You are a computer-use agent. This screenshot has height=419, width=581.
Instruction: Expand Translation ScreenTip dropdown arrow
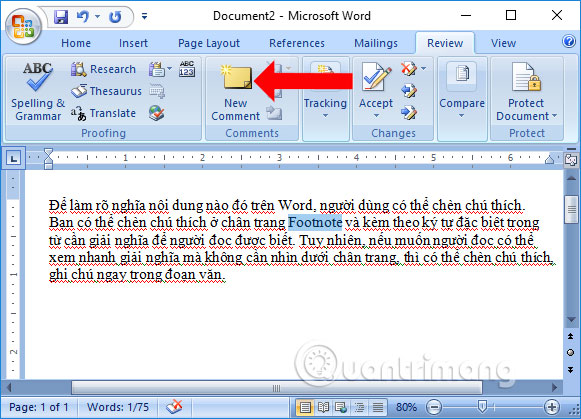pyautogui.click(x=169, y=69)
